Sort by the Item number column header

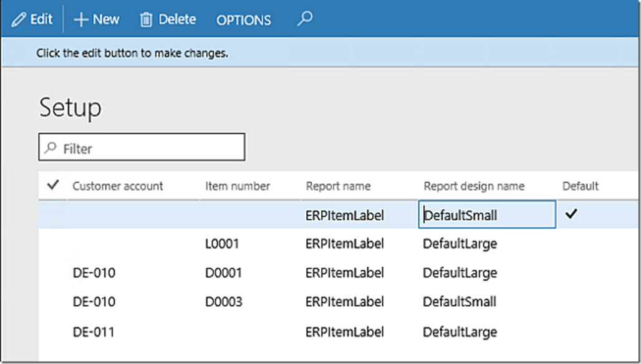(238, 186)
